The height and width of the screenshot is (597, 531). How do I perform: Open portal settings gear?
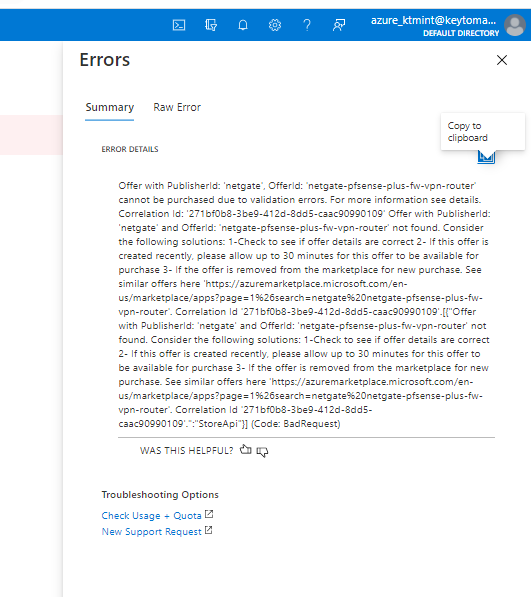point(275,25)
